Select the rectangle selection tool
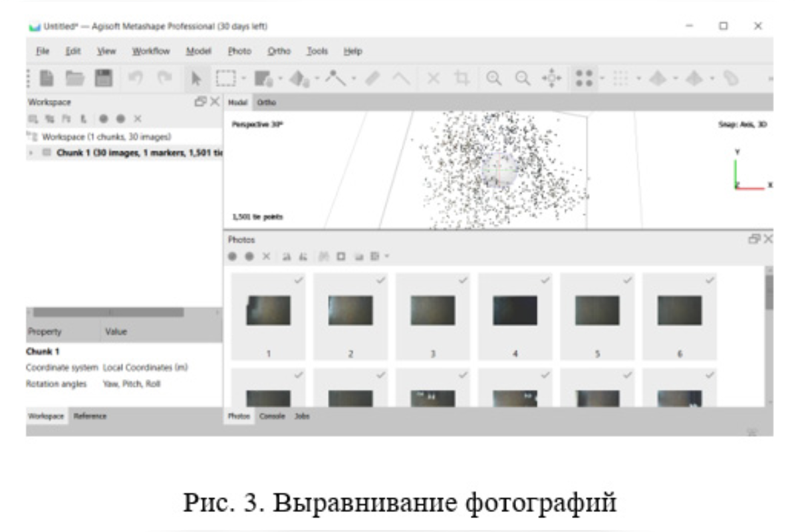The height and width of the screenshot is (532, 798). click(226, 78)
